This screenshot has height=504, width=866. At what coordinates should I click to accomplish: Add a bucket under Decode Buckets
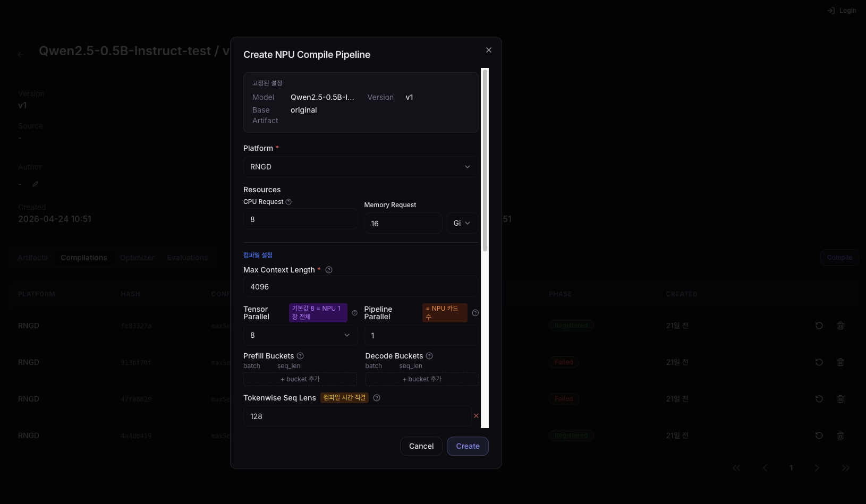[422, 379]
